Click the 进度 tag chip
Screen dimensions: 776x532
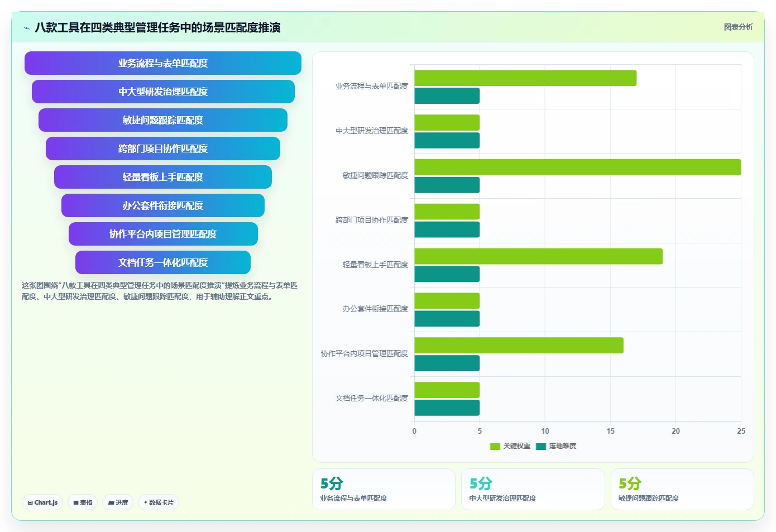118,502
